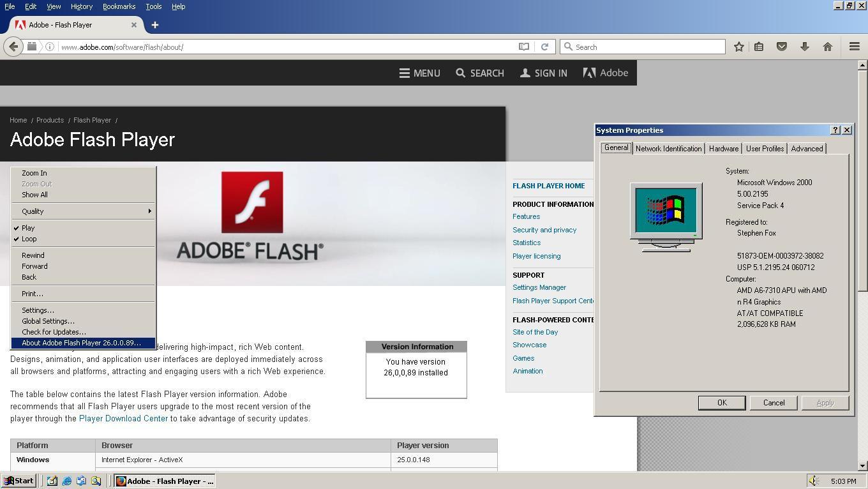Open downloads arrow icon
This screenshot has width=868, height=489.
(x=805, y=47)
